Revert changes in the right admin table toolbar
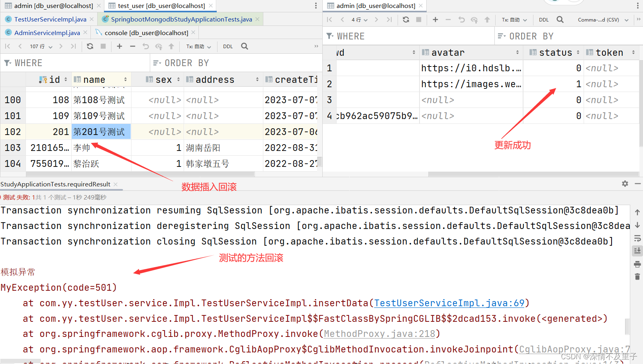This screenshot has height=364, width=643. coord(462,20)
